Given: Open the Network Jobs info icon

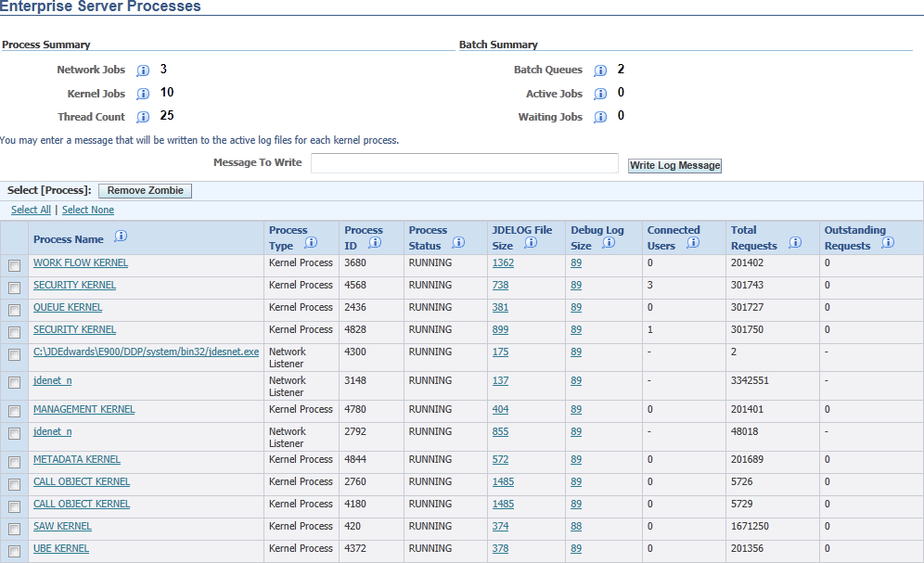Looking at the screenshot, I should pyautogui.click(x=143, y=70).
